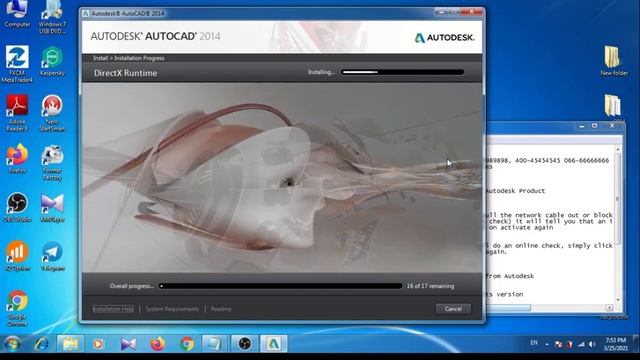Image resolution: width=640 pixels, height=360 pixels.
Task: Click the Notepad horizontal scrollbar thumb
Action: [x=509, y=307]
